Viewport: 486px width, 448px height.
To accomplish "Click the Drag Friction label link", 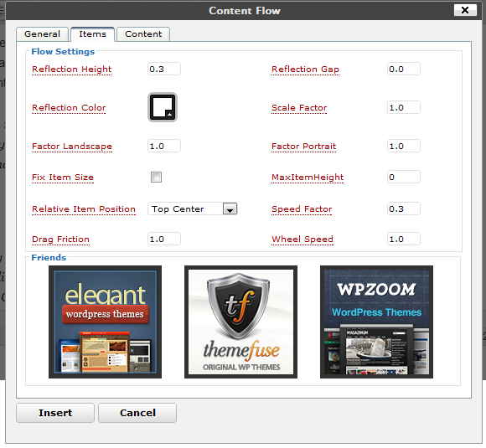I will [60, 239].
